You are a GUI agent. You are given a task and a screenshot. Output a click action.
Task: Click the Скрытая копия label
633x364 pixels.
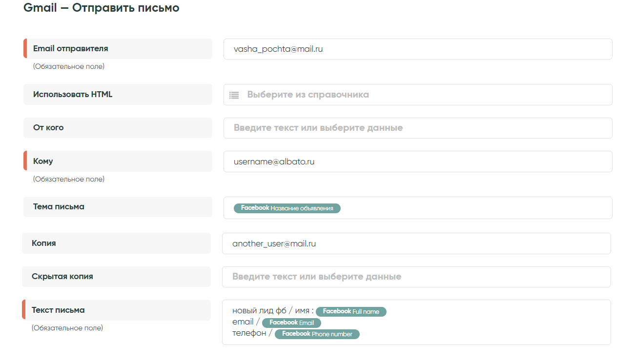pyautogui.click(x=62, y=277)
